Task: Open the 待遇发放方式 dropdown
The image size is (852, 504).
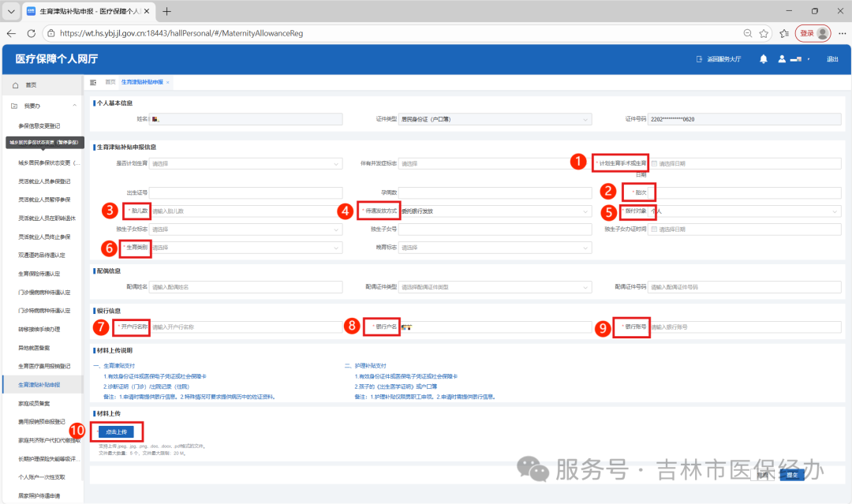Action: click(495, 211)
